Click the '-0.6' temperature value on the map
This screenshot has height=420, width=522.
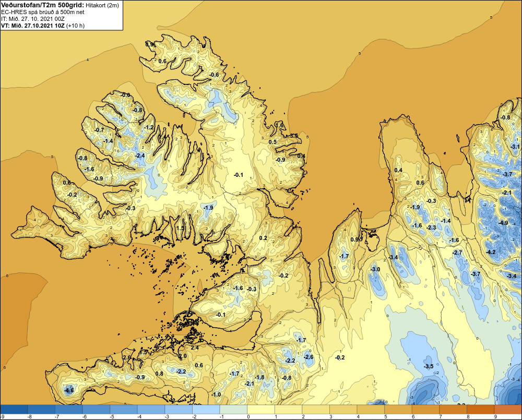(214, 75)
